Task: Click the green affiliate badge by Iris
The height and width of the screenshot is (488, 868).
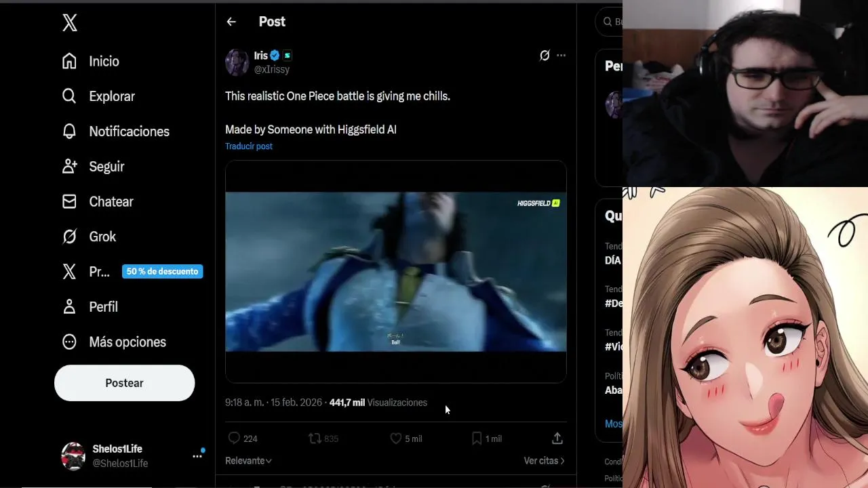Action: [288, 56]
